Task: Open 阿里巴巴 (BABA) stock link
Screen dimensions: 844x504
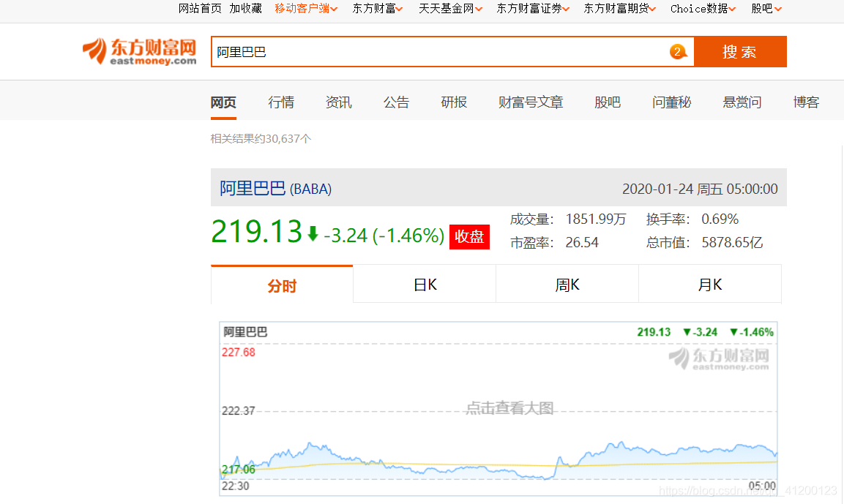Action: click(x=275, y=188)
